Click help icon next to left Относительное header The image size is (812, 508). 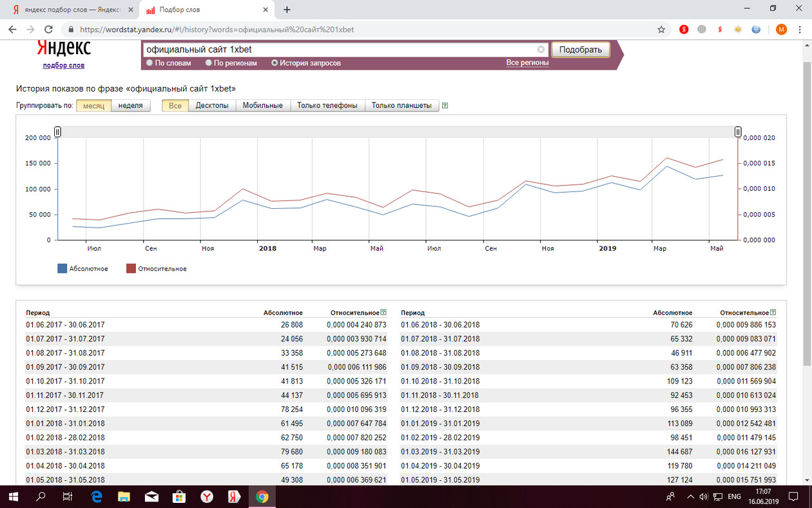383,313
